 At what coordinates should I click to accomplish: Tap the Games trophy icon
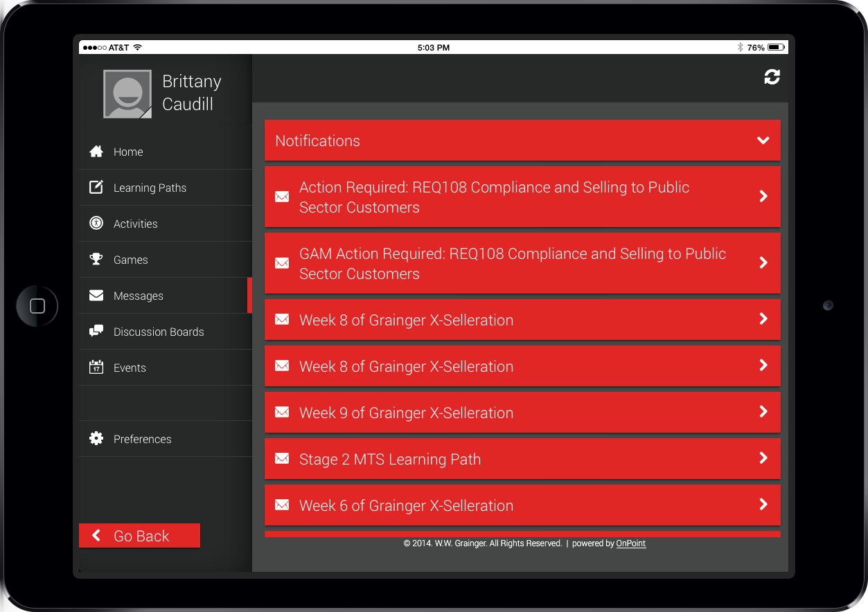tap(96, 260)
